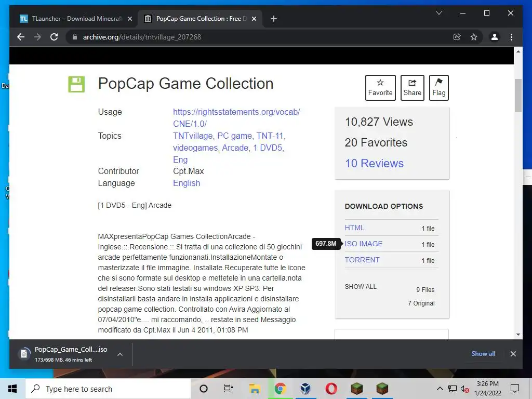Open the clock showing 3:26 PM
The height and width of the screenshot is (399, 532).
[487, 389]
